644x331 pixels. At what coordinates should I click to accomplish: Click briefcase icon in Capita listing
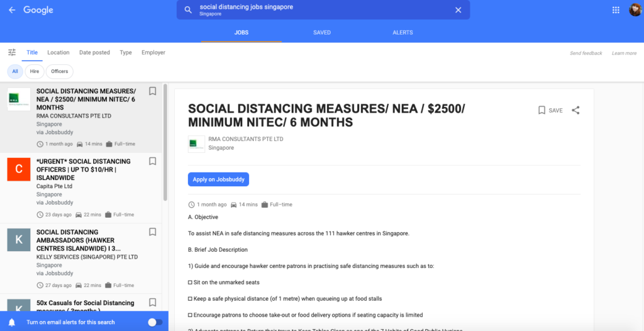point(108,215)
